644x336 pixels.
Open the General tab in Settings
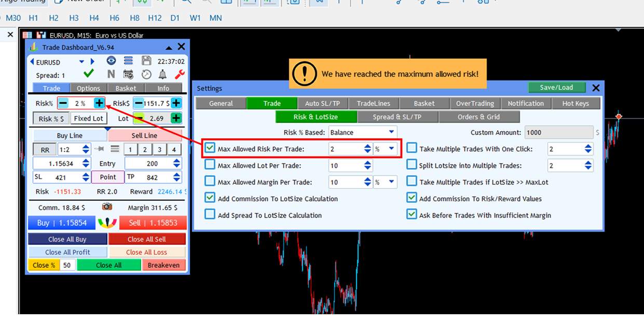[221, 103]
